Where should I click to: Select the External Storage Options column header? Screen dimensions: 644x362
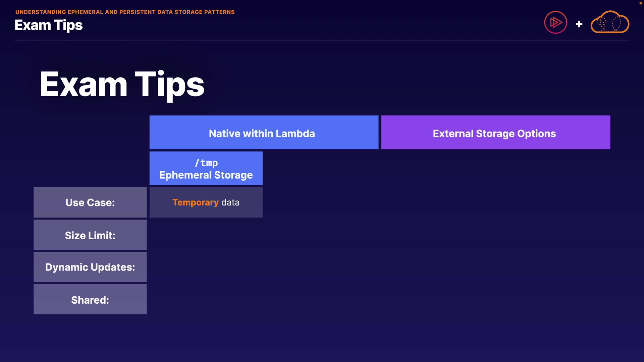coord(495,132)
